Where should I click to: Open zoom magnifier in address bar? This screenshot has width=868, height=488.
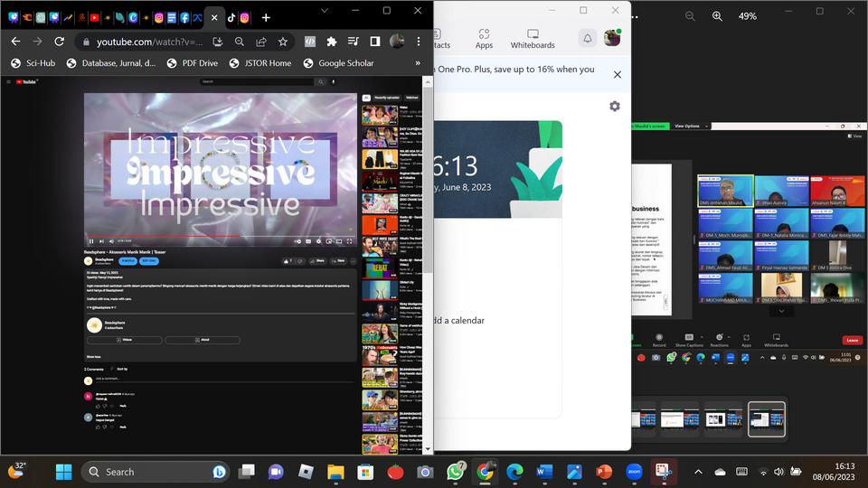click(x=239, y=42)
